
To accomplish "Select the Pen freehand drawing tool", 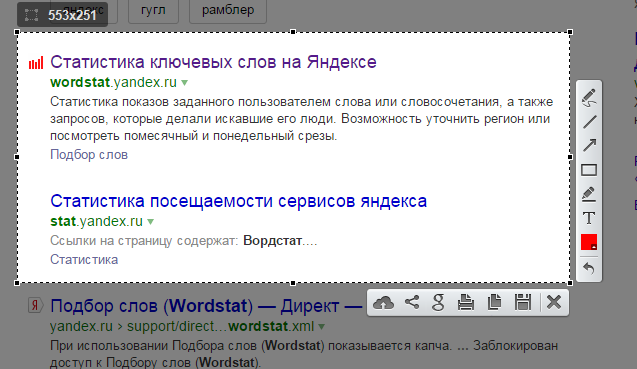I will pyautogui.click(x=589, y=98).
